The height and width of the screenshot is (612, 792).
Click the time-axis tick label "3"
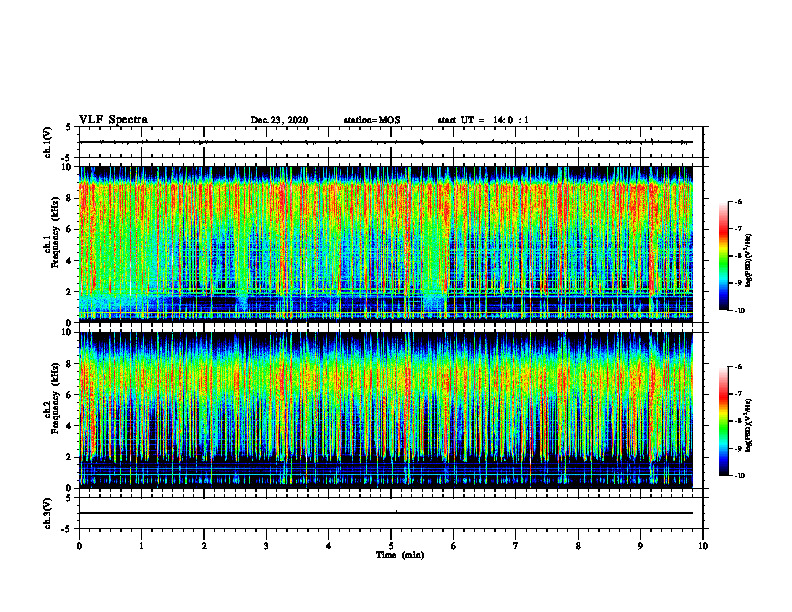point(266,546)
